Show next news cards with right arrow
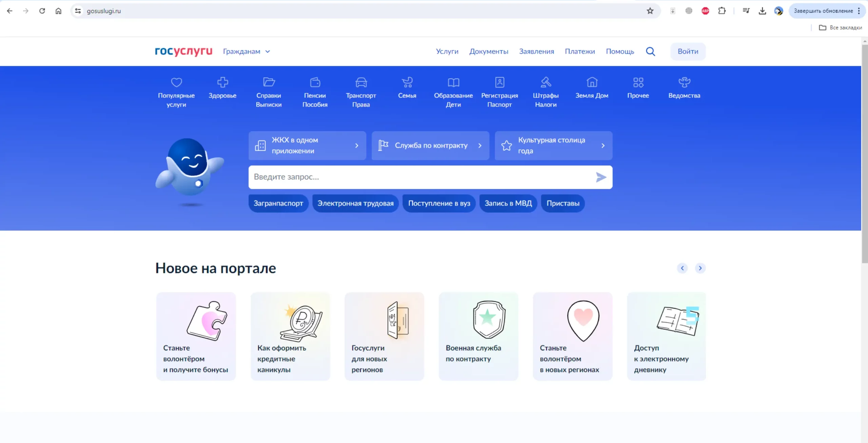 [x=700, y=268]
